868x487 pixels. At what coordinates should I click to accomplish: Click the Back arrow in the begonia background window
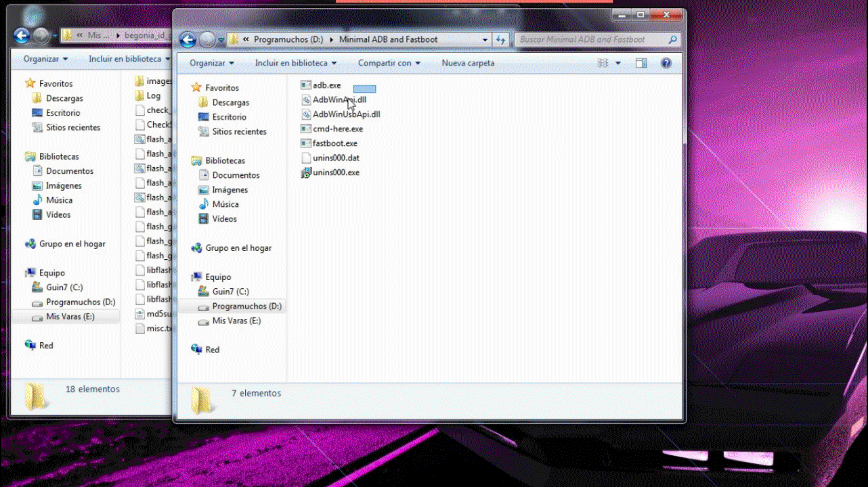point(22,36)
